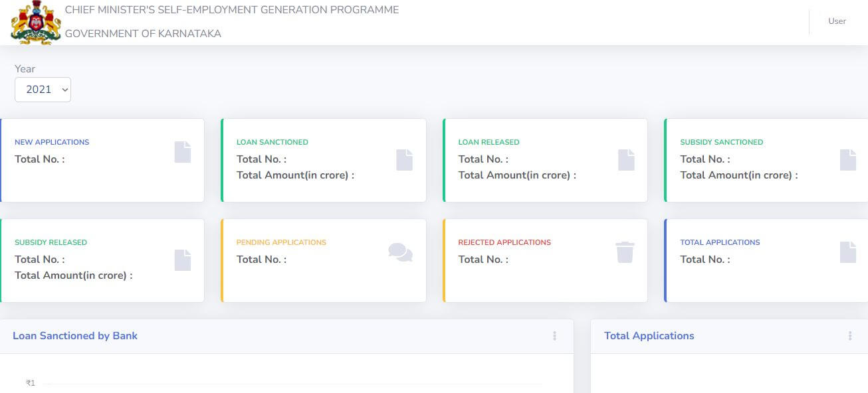Click the Karnataka government emblem logo
This screenshot has height=393, width=868.
click(x=36, y=23)
